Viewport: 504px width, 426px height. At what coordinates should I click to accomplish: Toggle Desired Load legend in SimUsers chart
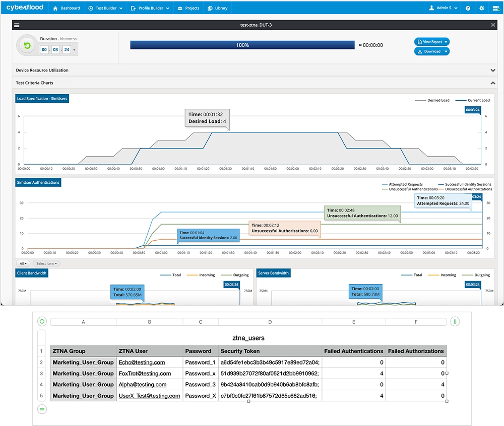pyautogui.click(x=433, y=100)
